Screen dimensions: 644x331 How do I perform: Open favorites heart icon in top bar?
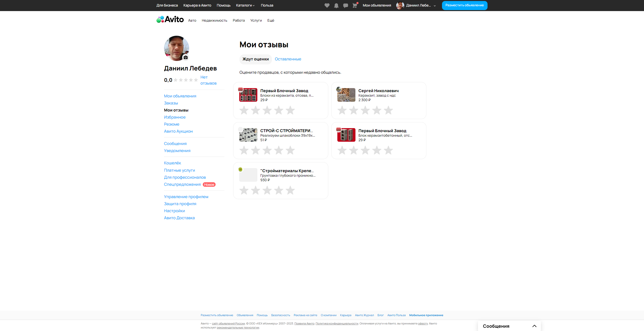click(x=327, y=5)
